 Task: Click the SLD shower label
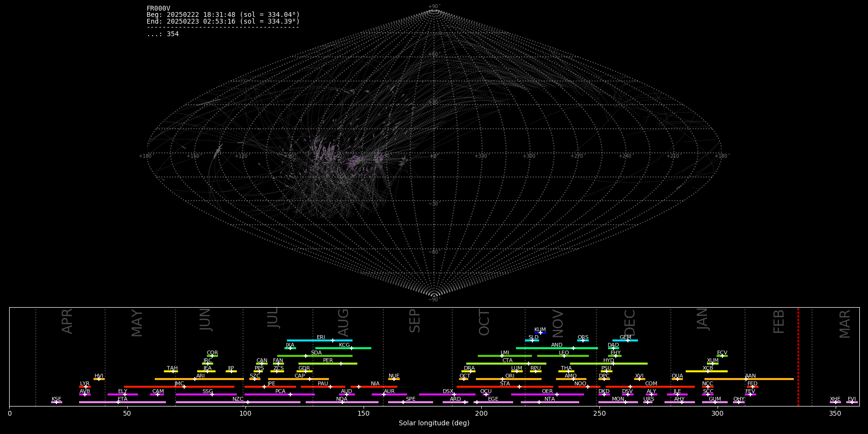click(x=533, y=338)
